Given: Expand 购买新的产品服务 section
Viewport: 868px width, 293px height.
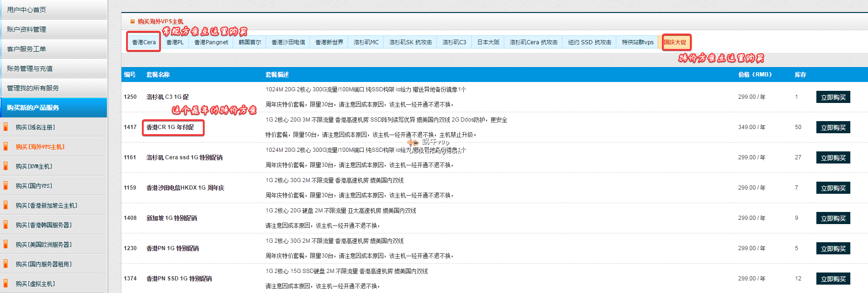Looking at the screenshot, I should click(x=33, y=108).
